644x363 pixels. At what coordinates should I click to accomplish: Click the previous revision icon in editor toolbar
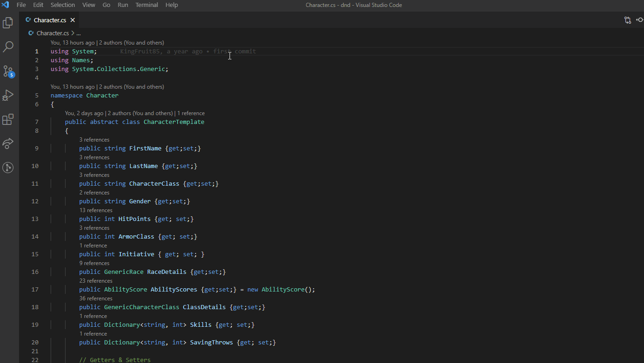click(x=640, y=20)
